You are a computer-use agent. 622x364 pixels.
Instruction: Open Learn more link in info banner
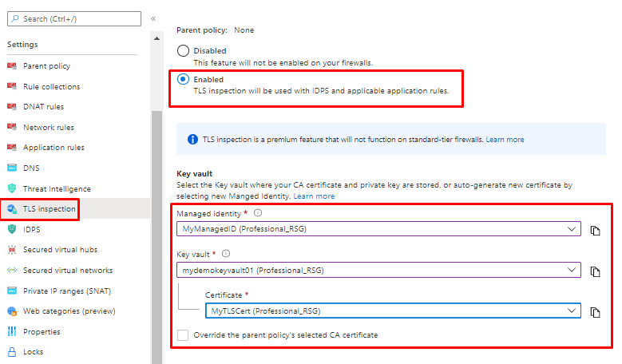(505, 140)
